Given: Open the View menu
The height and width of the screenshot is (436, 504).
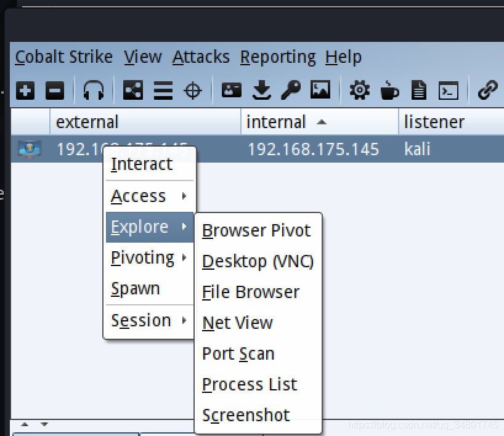Looking at the screenshot, I should click(143, 57).
